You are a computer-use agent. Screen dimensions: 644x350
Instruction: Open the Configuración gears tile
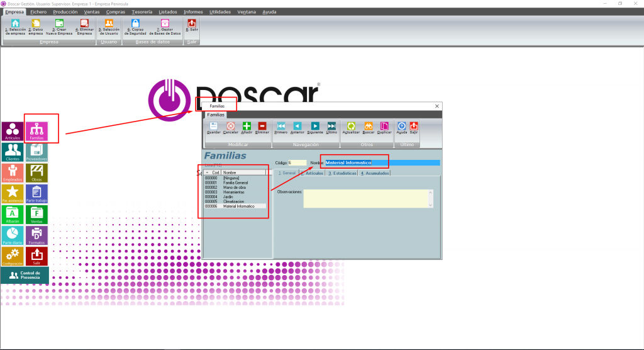pyautogui.click(x=13, y=256)
